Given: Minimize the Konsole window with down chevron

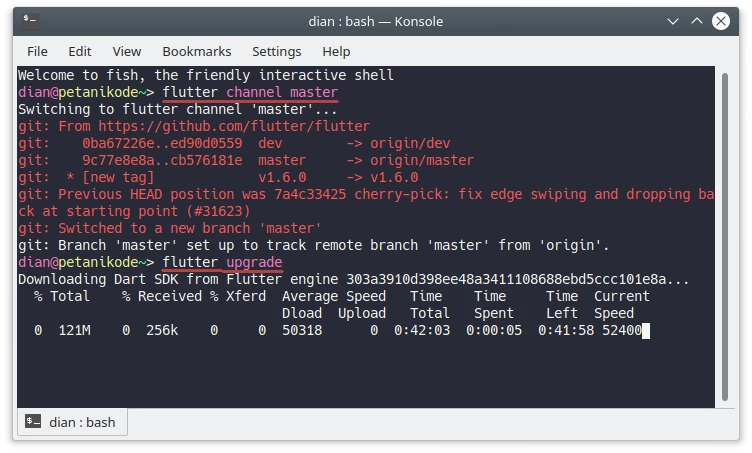Looking at the screenshot, I should point(673,21).
